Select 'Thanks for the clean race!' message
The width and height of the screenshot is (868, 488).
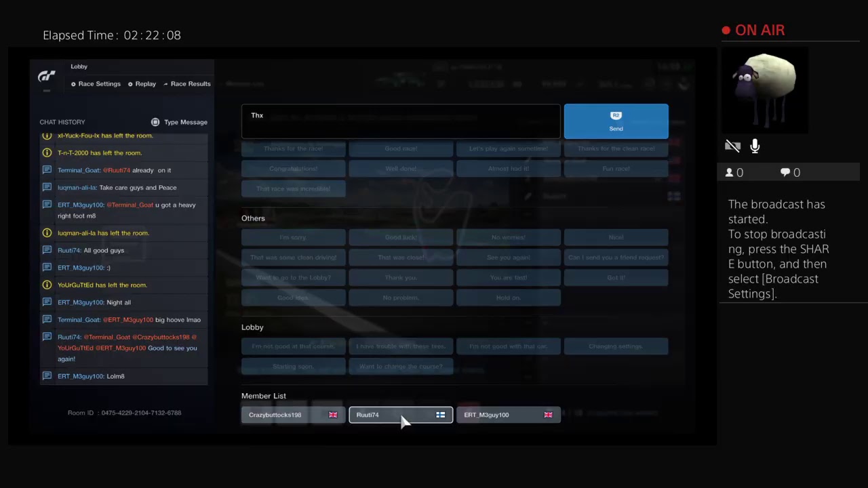click(x=616, y=148)
